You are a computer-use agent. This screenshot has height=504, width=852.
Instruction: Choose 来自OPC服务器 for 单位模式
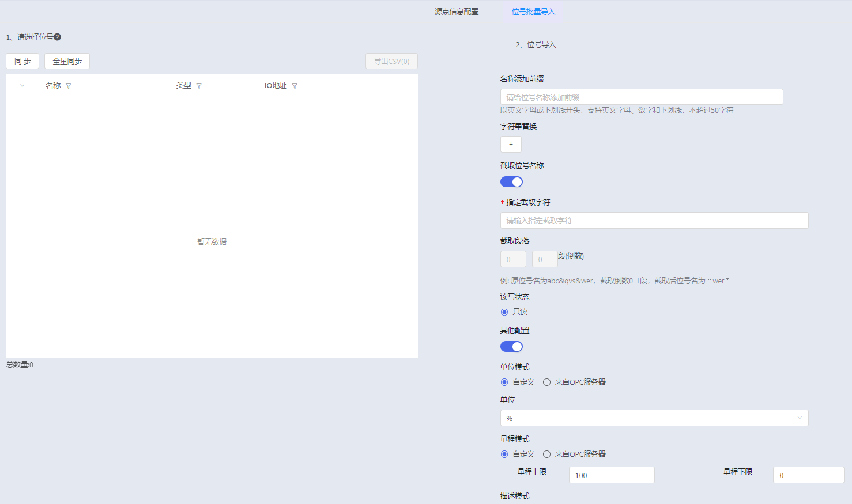[546, 382]
